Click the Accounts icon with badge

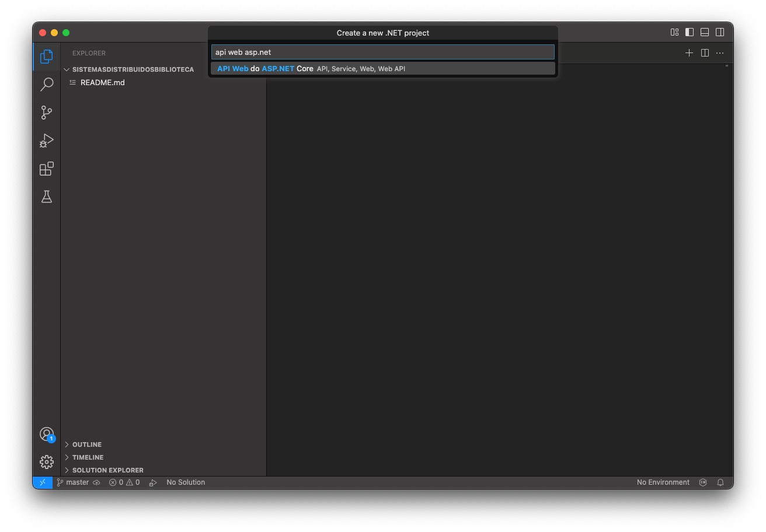point(47,434)
